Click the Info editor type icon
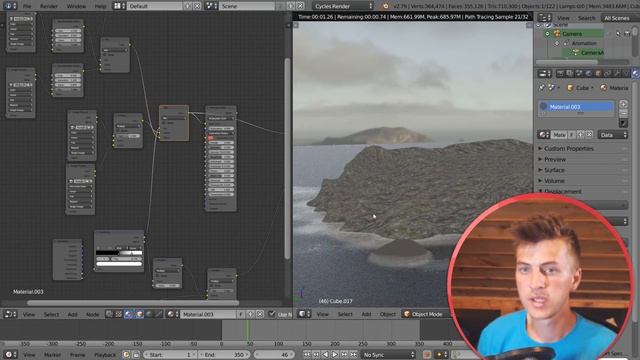 [x=9, y=6]
